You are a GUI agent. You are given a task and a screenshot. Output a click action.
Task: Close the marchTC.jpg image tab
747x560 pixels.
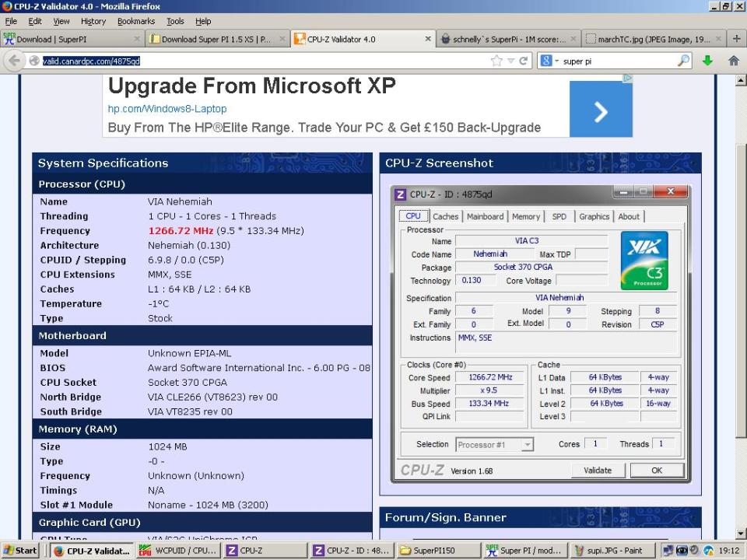pyautogui.click(x=718, y=39)
